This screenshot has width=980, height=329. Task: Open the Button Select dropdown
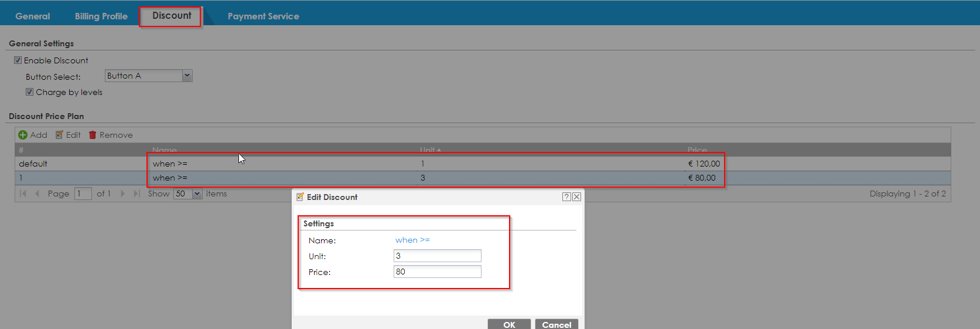click(x=187, y=76)
